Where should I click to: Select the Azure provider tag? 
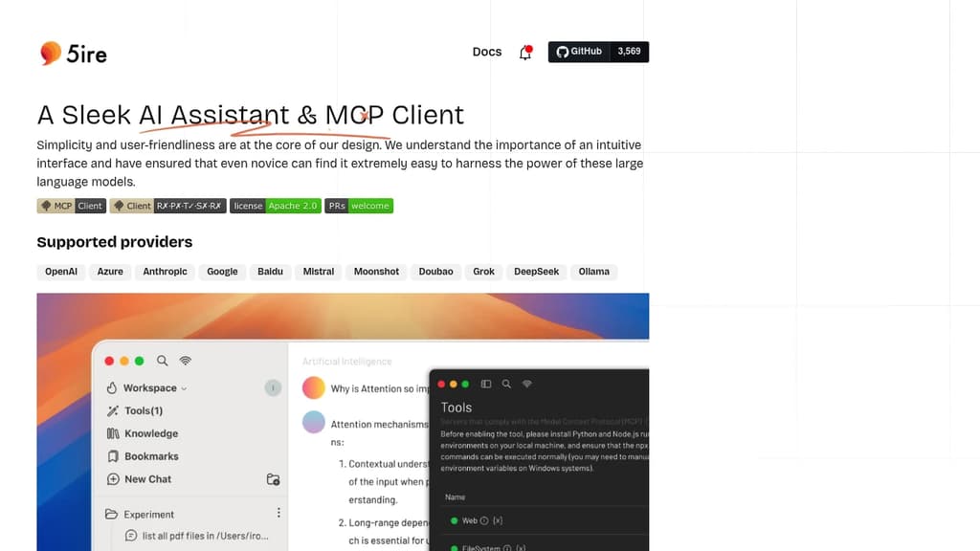point(110,272)
